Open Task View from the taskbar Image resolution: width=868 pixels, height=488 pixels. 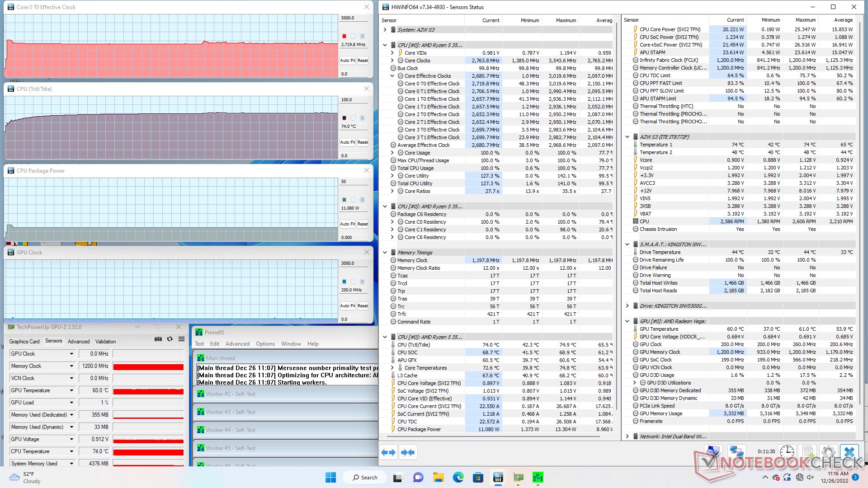tap(398, 478)
